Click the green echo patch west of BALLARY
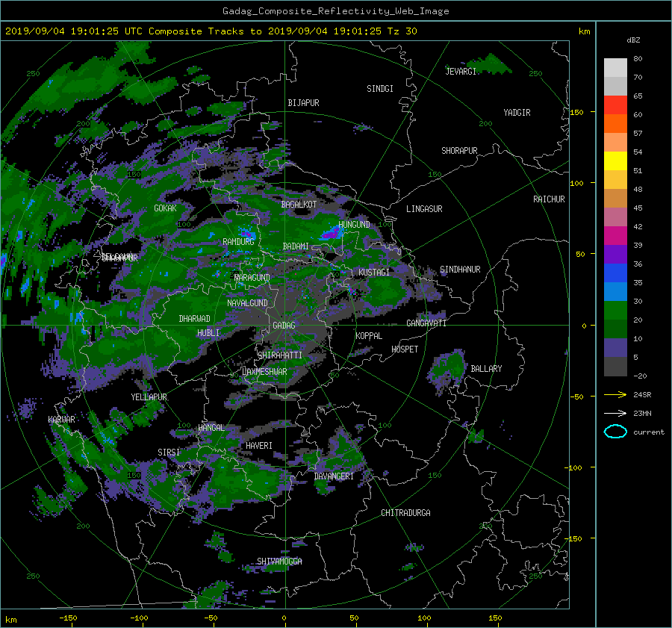672x628 pixels. [x=447, y=369]
